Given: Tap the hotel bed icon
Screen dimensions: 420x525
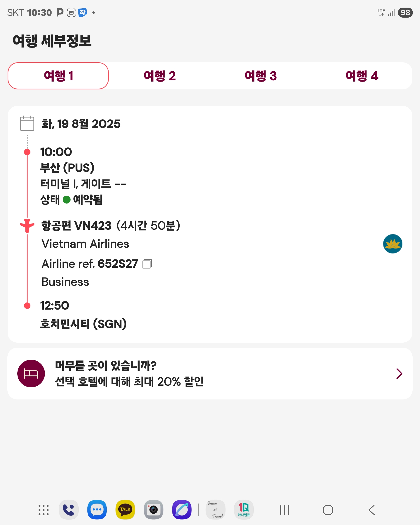Looking at the screenshot, I should click(x=31, y=373).
